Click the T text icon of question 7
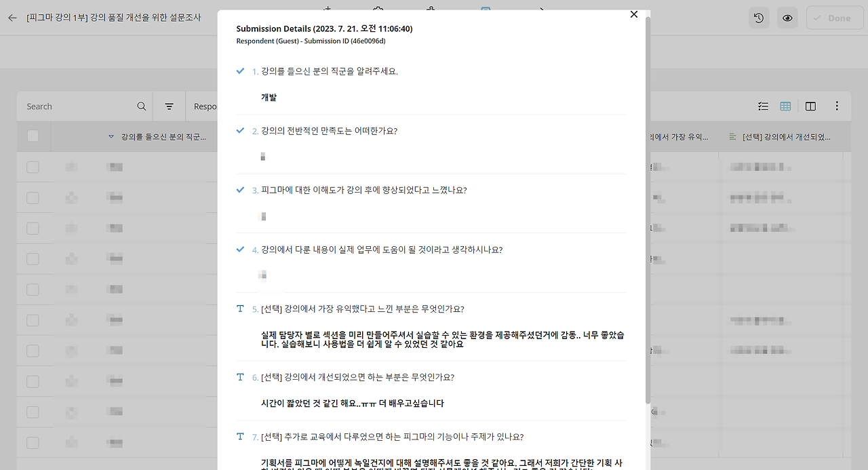The width and height of the screenshot is (868, 470). (240, 437)
